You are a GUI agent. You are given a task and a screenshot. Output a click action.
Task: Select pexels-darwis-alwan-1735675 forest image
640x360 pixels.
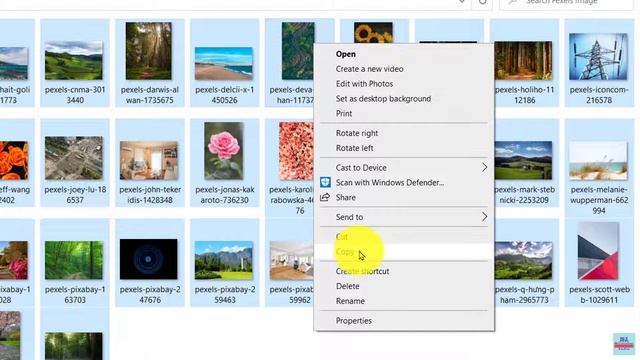click(149, 51)
